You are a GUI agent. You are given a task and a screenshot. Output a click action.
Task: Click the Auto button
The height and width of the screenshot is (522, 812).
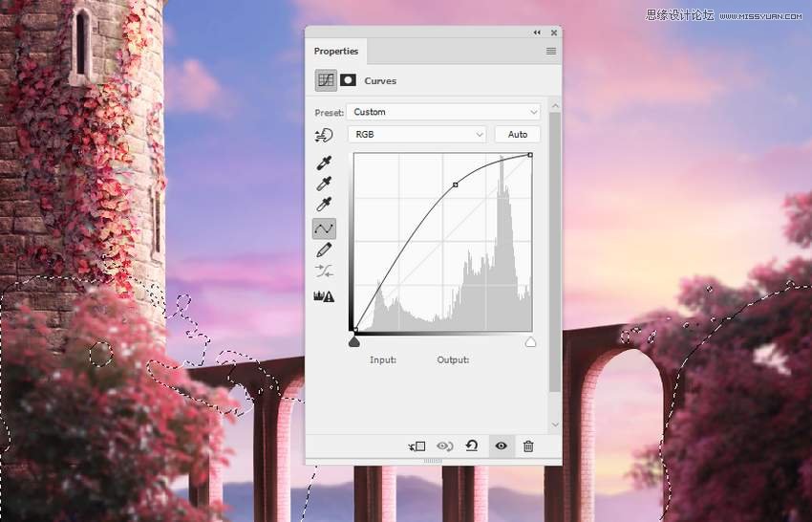pos(518,134)
